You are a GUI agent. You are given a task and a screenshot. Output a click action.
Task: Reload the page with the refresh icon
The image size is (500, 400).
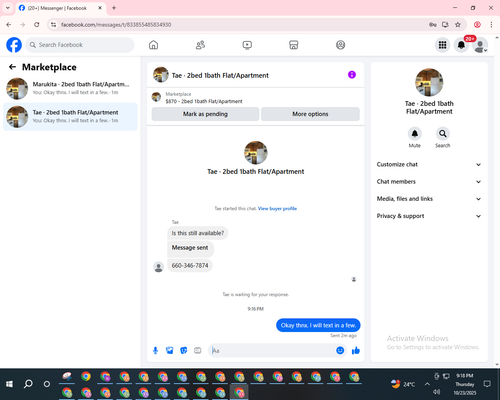pyautogui.click(x=37, y=25)
